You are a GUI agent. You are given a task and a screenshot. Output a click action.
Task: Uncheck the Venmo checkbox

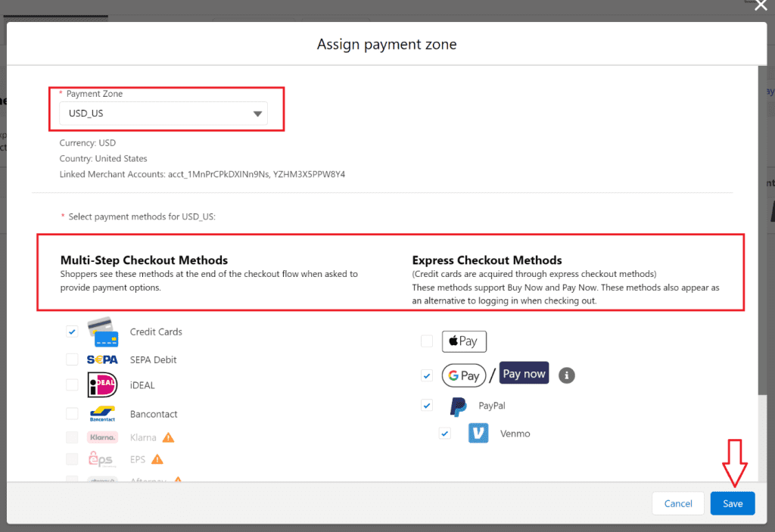pyautogui.click(x=445, y=434)
